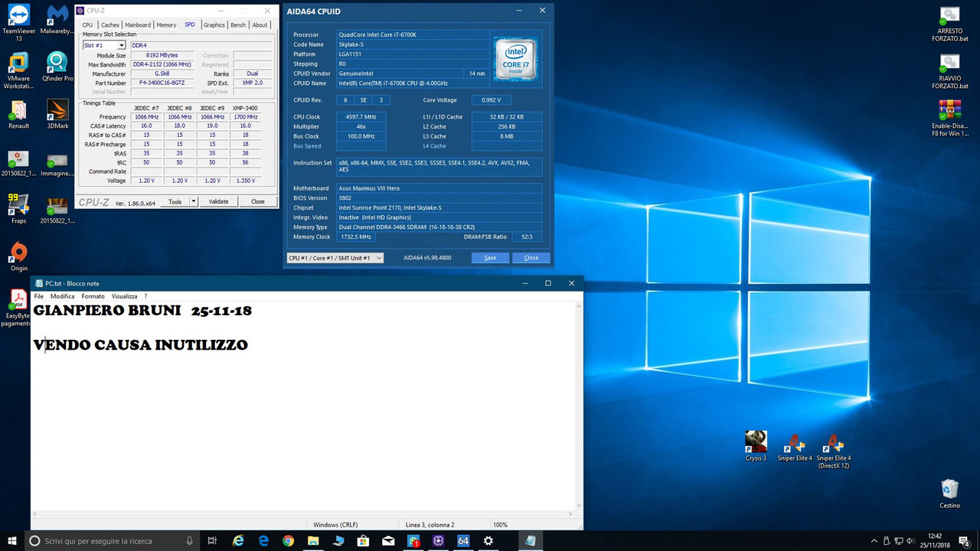Open Malwarebytes from the desktop
Viewport: 980px width, 551px height.
pos(57,15)
